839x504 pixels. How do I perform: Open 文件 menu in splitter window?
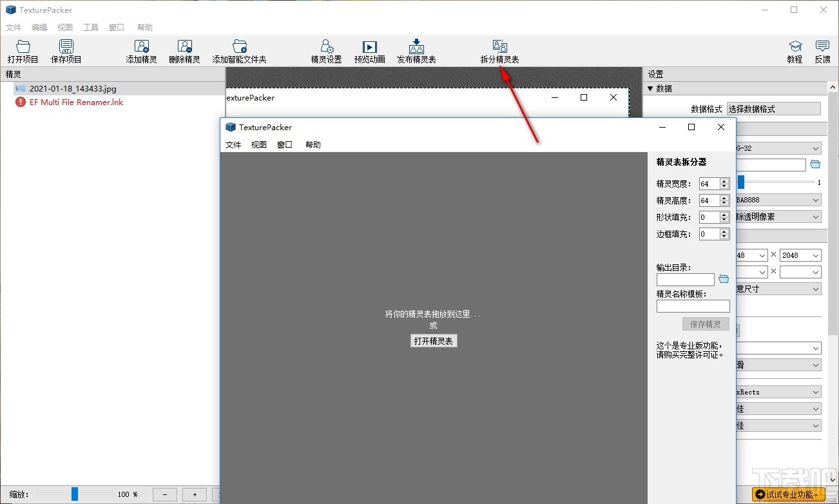click(x=233, y=145)
